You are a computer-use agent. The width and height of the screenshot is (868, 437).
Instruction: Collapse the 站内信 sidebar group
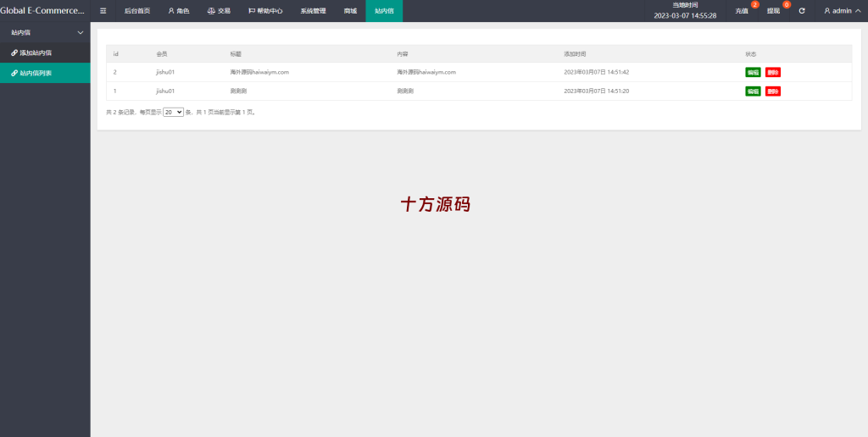[x=46, y=33]
